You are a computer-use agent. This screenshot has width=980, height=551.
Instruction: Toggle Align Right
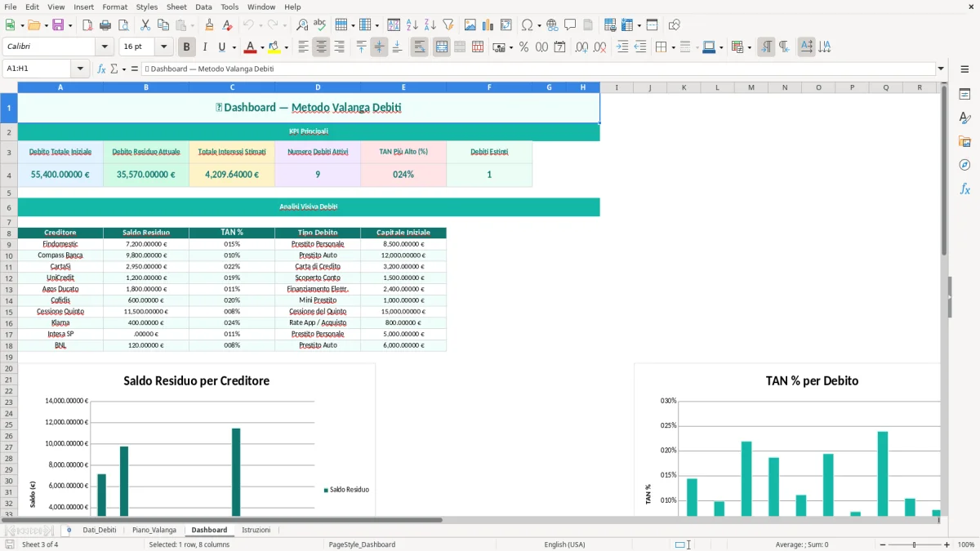339,47
